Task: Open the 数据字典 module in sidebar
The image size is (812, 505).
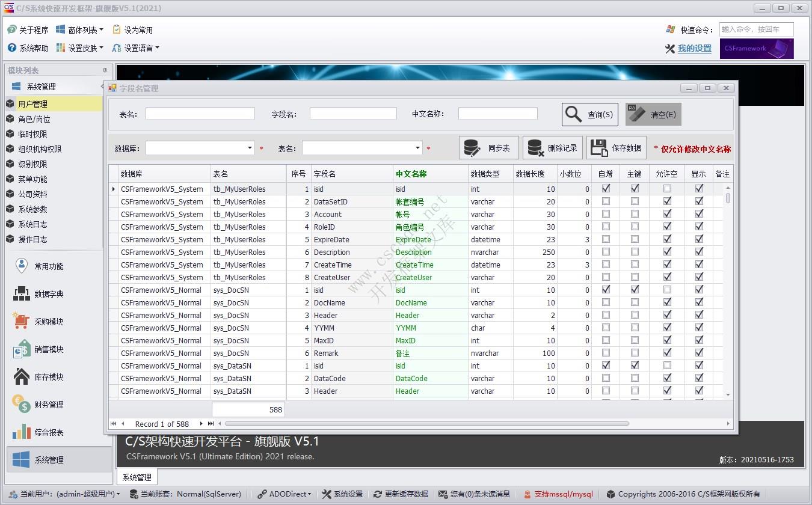Action: (x=48, y=294)
